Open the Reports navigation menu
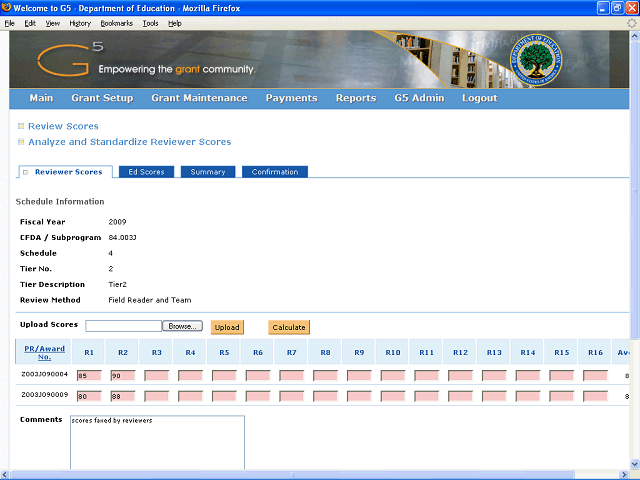 (x=356, y=98)
